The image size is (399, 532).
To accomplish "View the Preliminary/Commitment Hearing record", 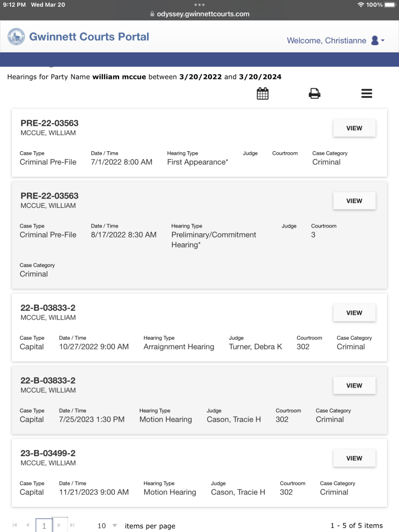I will (x=354, y=201).
